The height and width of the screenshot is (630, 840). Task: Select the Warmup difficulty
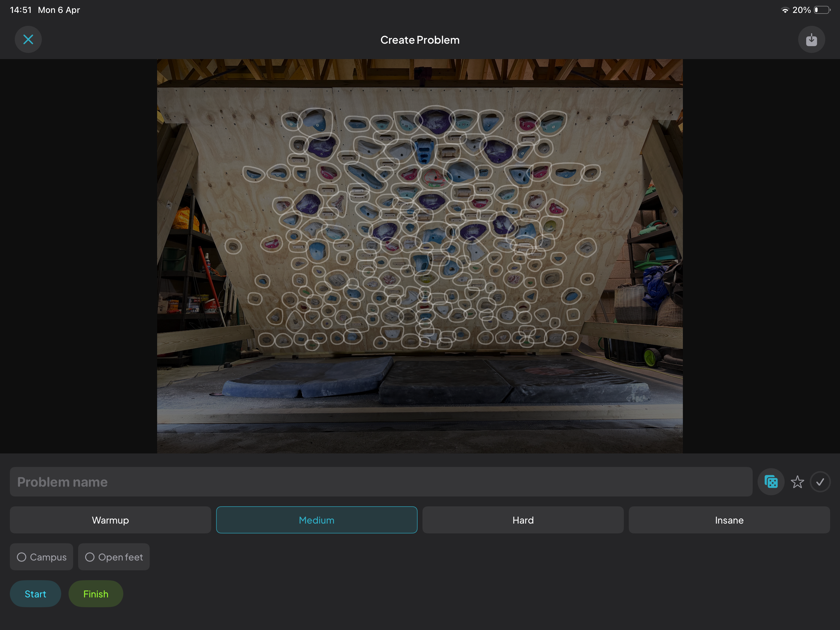click(x=110, y=520)
